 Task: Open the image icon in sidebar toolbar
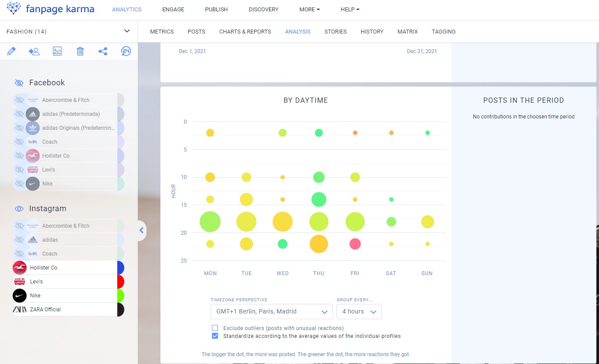(x=57, y=51)
